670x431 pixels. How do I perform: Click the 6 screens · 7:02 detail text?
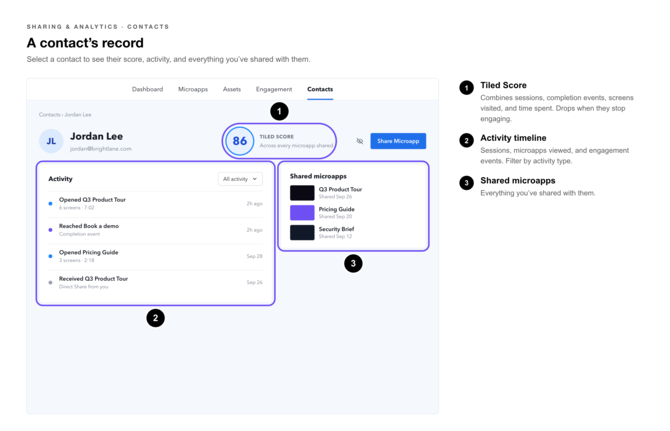[76, 208]
